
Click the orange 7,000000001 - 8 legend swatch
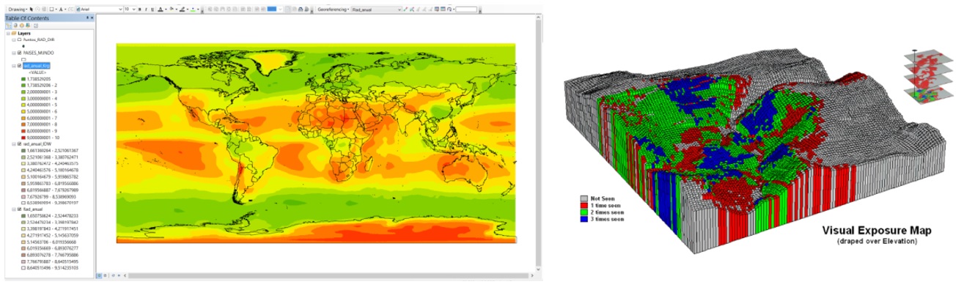pos(23,124)
